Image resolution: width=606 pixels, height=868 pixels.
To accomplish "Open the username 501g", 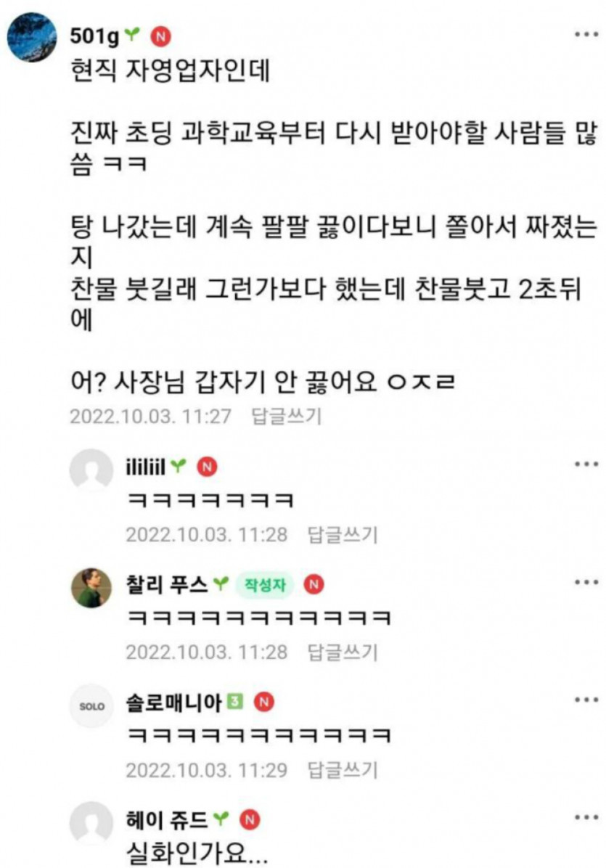I will [94, 36].
